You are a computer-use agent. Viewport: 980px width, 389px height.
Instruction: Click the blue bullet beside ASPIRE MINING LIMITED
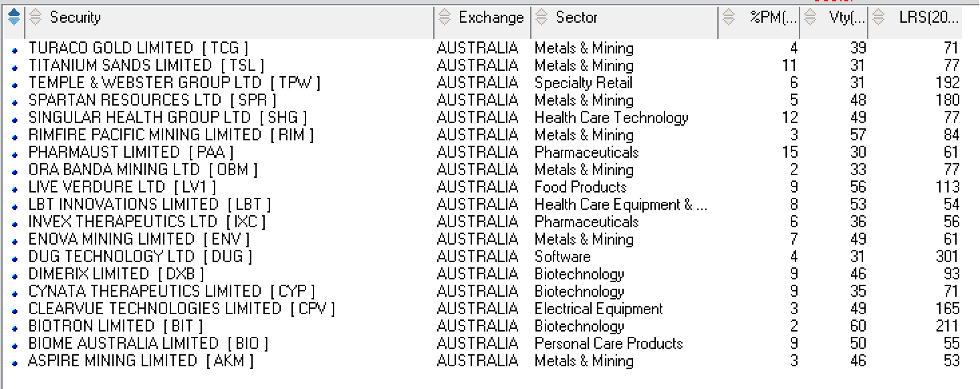point(15,363)
